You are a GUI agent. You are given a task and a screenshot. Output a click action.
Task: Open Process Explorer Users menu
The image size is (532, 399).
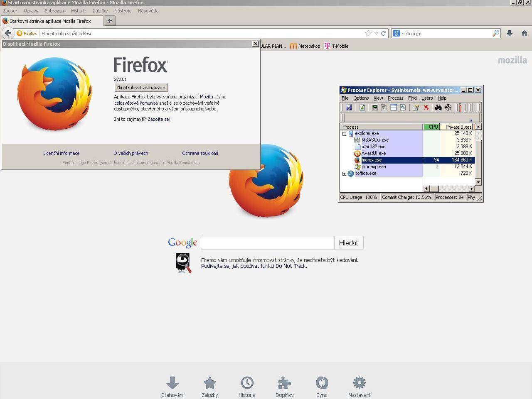pos(427,98)
